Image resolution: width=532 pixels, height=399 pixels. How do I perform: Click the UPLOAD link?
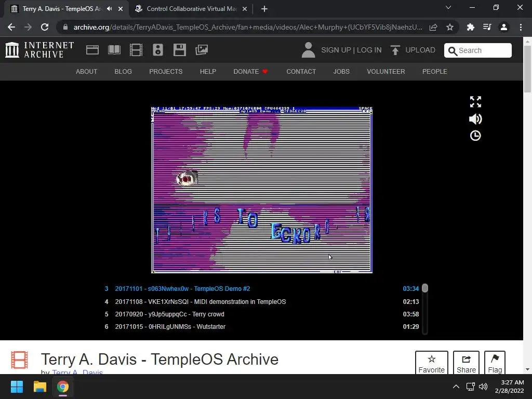420,50
